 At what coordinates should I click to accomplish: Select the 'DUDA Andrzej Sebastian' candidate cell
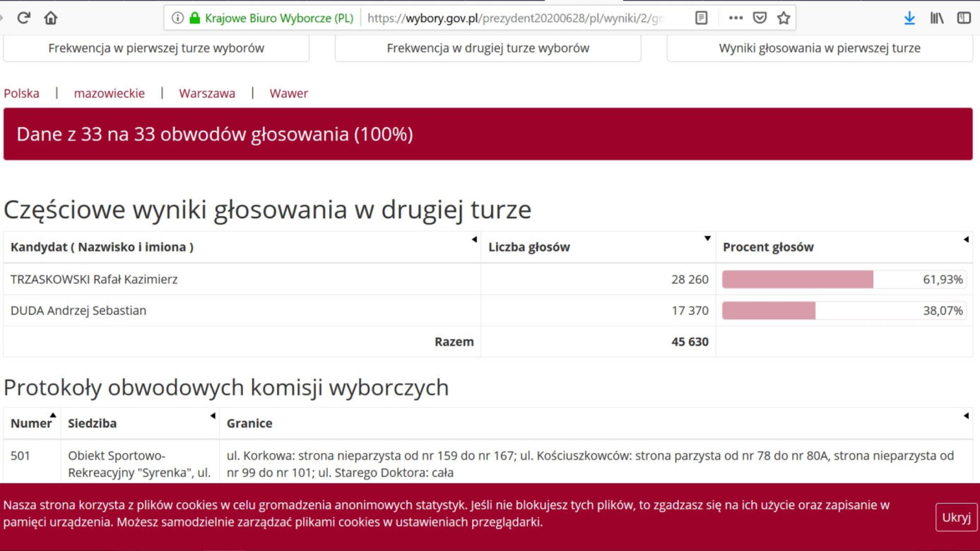[242, 310]
